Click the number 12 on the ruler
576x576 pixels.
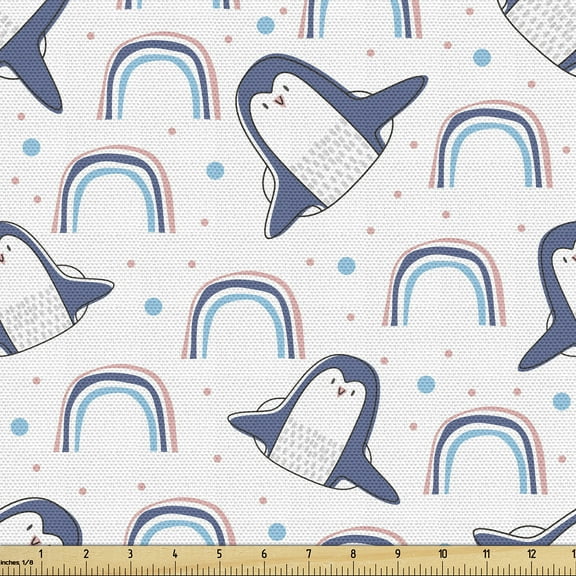click(532, 554)
